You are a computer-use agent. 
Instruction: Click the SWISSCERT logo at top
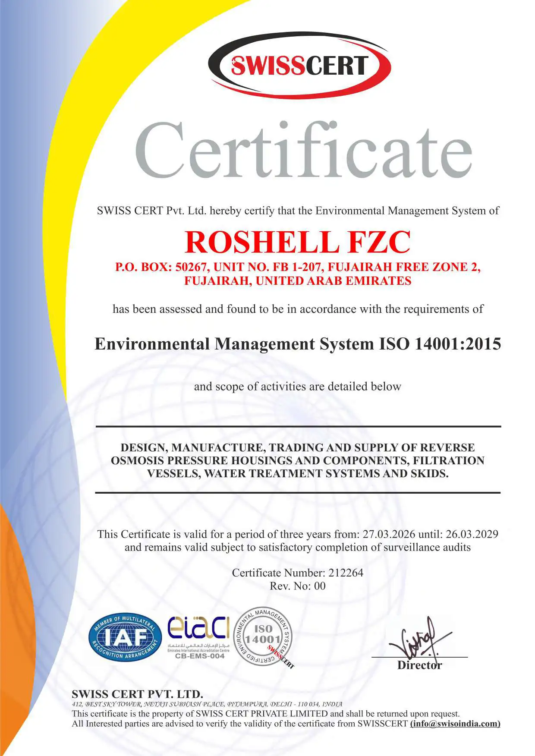pos(299,65)
